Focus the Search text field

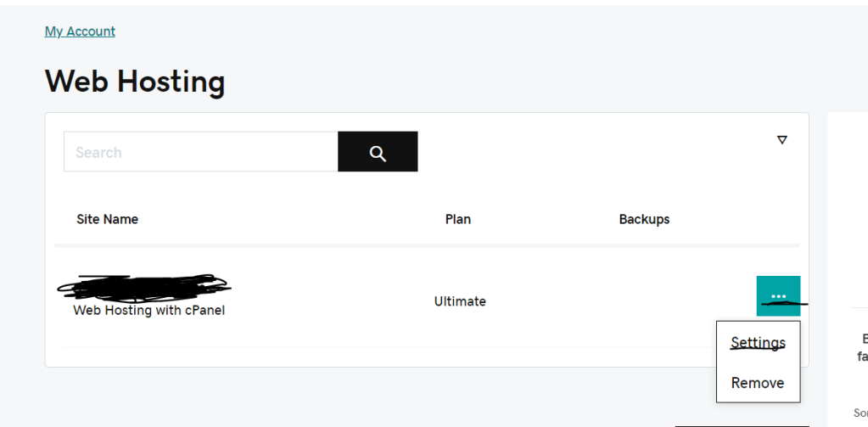(x=200, y=152)
